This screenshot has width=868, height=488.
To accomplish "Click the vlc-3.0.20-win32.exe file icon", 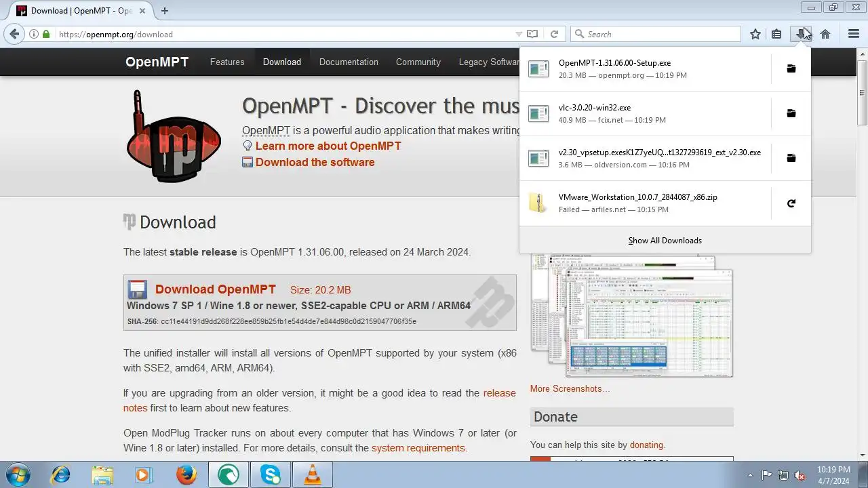I will 538,113.
